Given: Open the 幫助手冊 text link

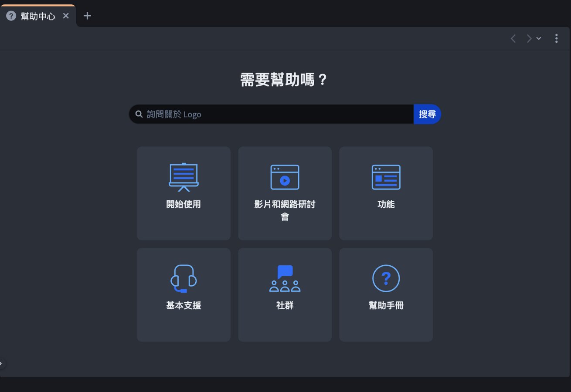Looking at the screenshot, I should [x=386, y=306].
